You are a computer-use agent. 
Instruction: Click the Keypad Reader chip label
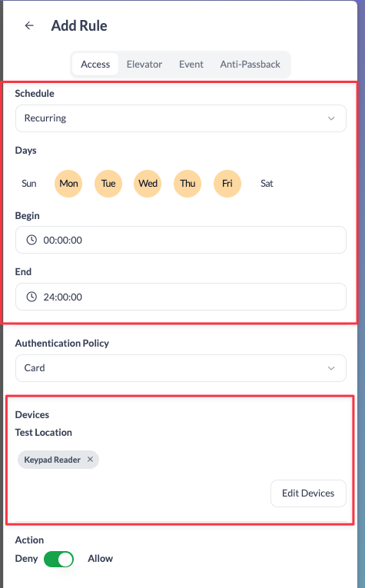pos(52,460)
